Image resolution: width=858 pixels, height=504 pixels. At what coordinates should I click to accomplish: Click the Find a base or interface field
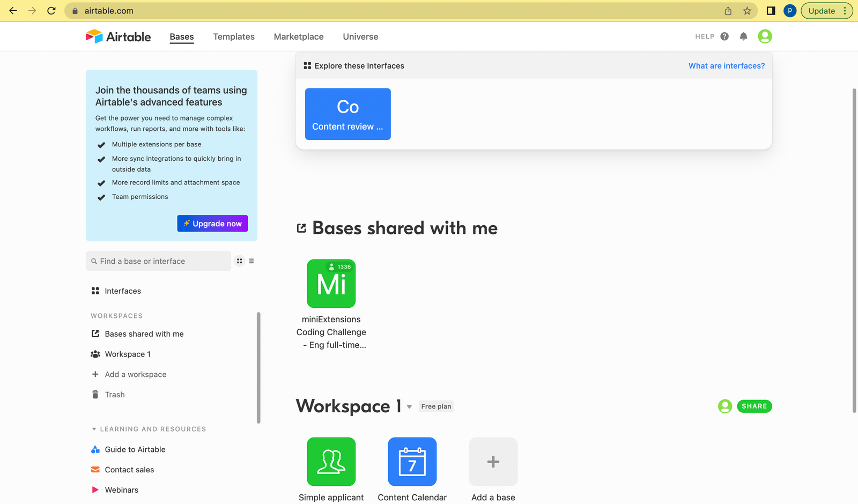158,261
